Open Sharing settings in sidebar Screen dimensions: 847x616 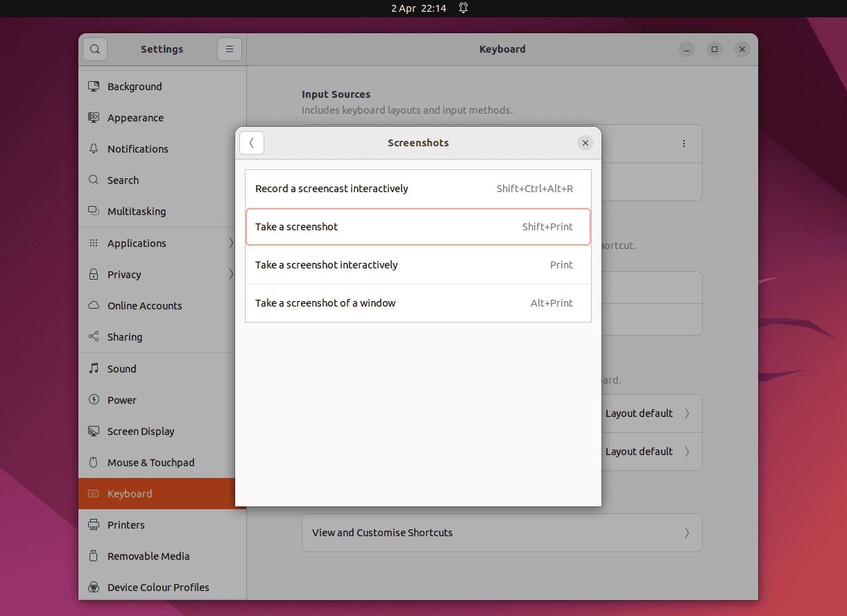point(162,336)
